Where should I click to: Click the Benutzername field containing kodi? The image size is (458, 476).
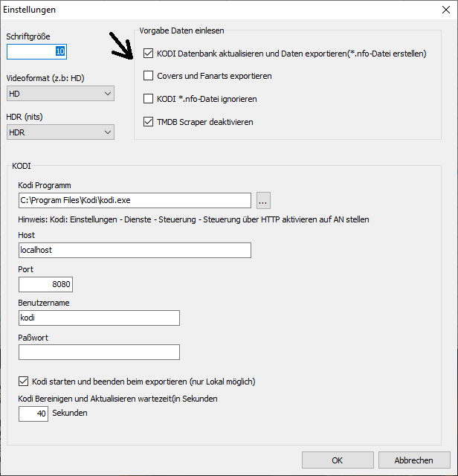99,318
